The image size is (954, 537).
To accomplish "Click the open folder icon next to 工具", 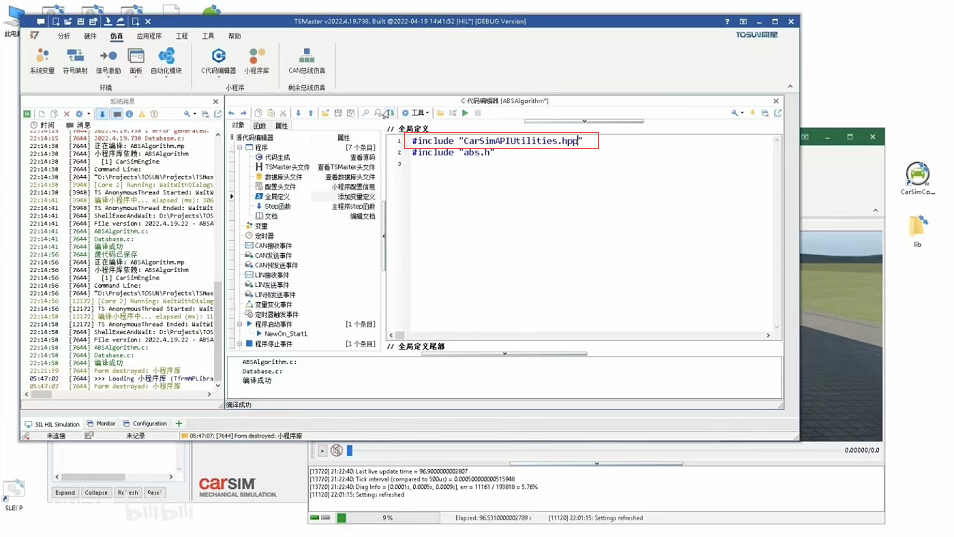I will (440, 113).
